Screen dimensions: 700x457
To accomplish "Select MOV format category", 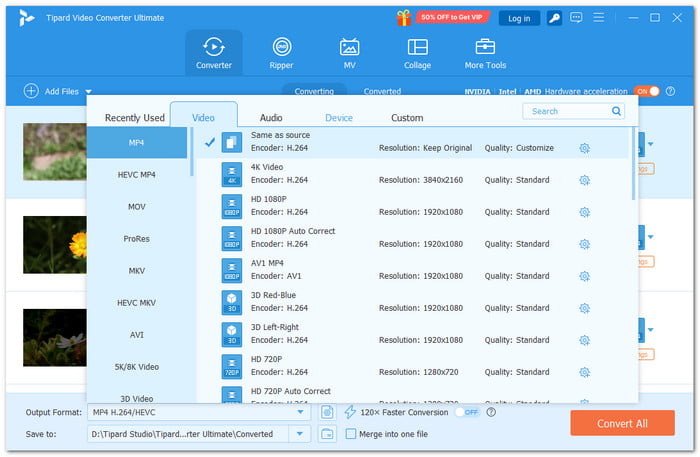I will [x=137, y=207].
